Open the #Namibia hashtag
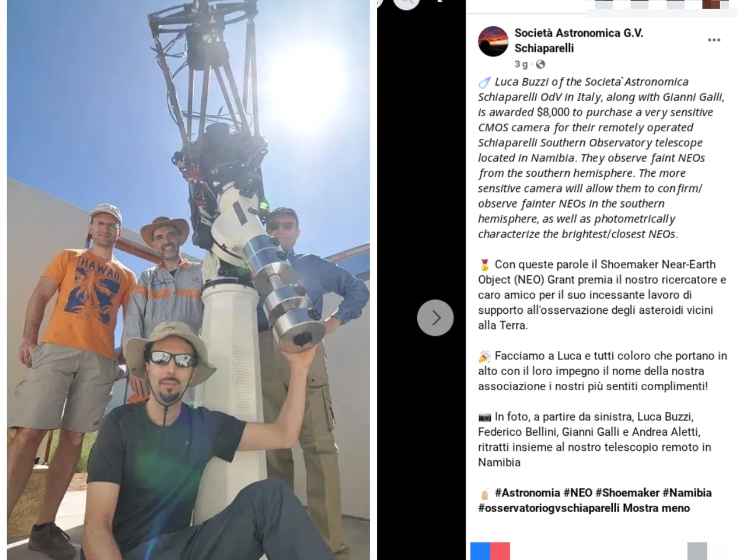The height and width of the screenshot is (560, 747). (x=687, y=493)
